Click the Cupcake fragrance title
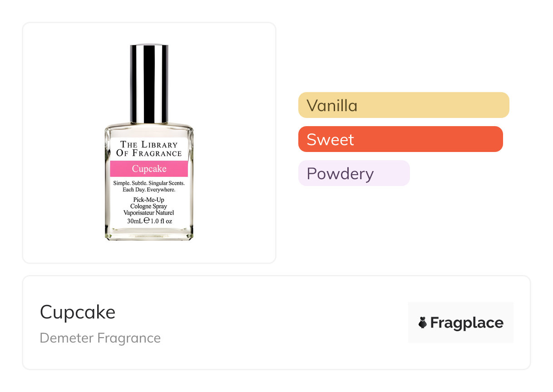 78,312
